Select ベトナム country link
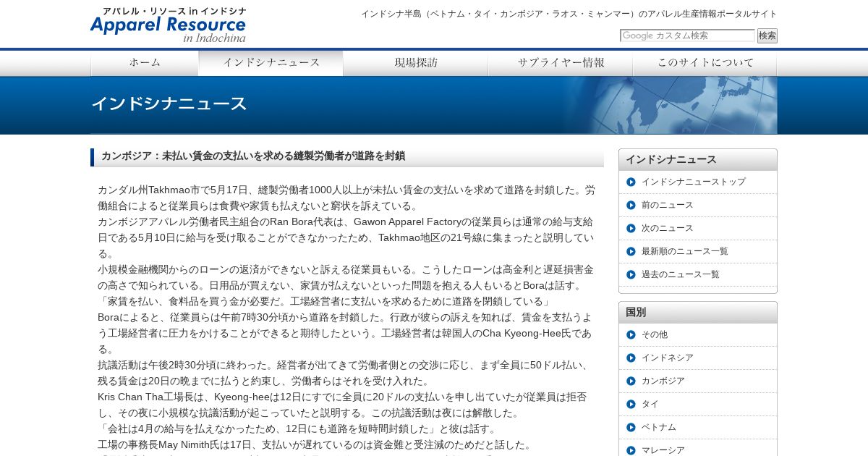Screen dimensions: 868x456 [x=658, y=427]
